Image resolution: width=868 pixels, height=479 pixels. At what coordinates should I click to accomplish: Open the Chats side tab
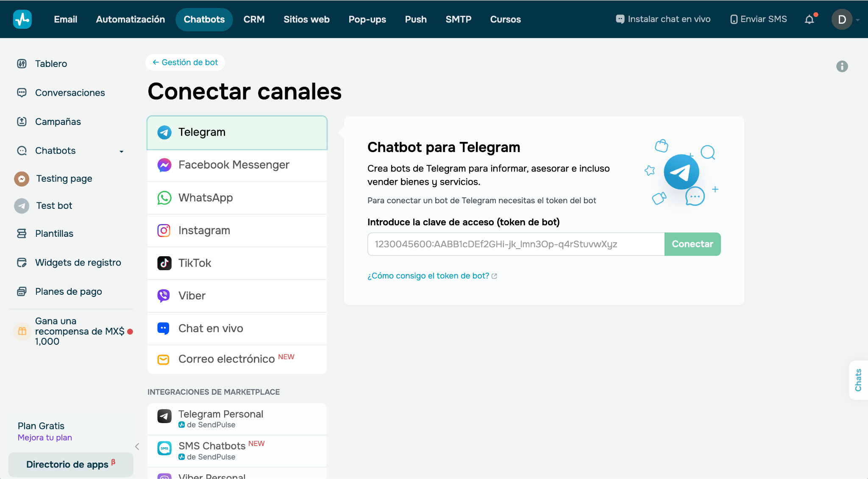858,380
